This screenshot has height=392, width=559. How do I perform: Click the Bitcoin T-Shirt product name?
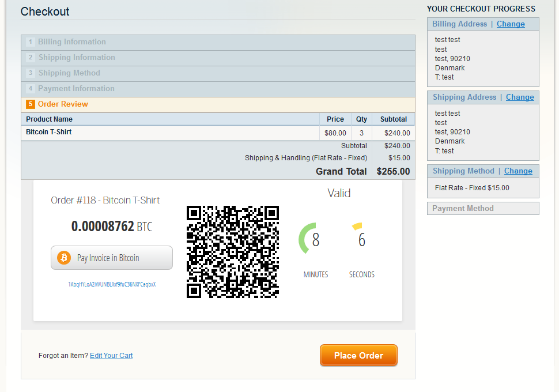tap(49, 133)
